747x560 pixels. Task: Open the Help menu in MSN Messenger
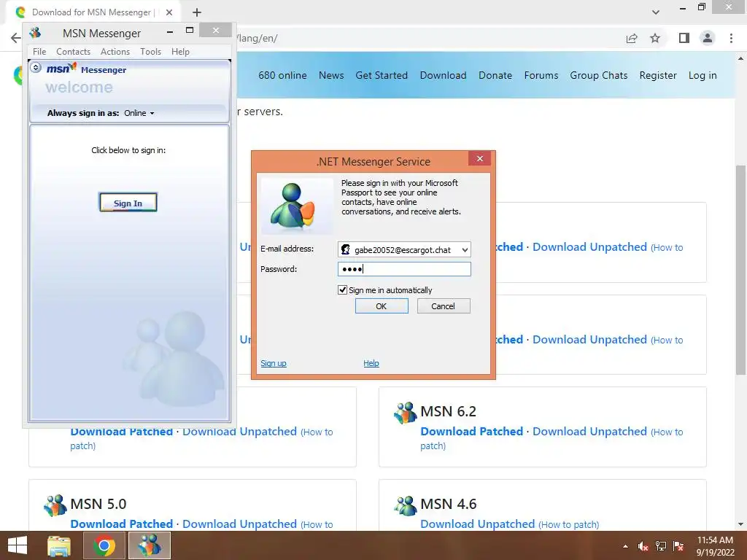[180, 52]
